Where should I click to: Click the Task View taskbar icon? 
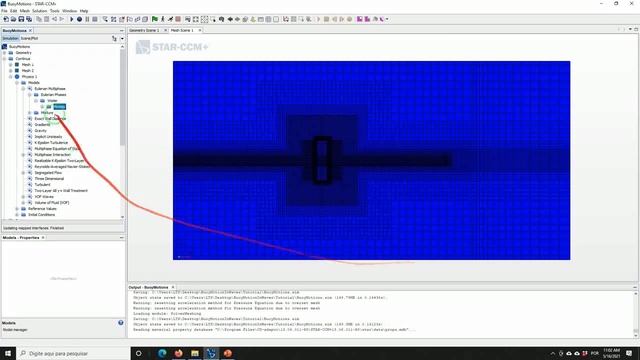pos(138,353)
